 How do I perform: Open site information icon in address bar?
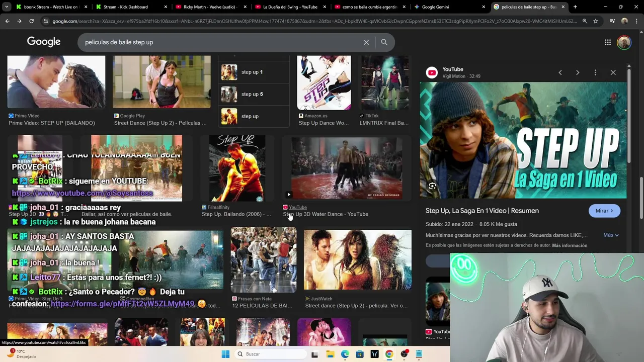click(x=46, y=21)
